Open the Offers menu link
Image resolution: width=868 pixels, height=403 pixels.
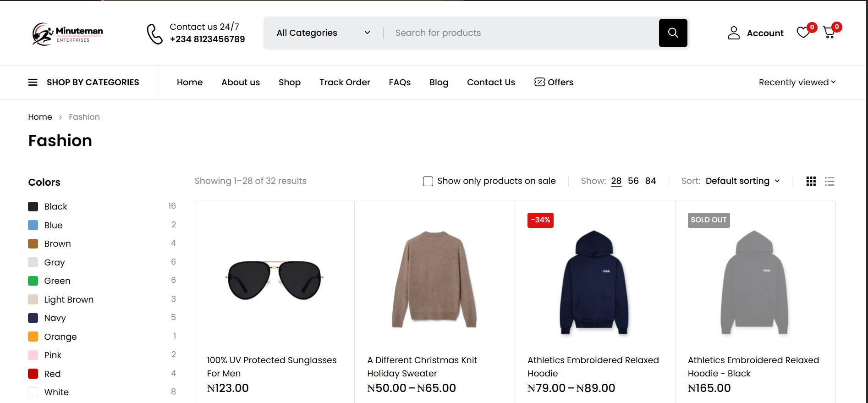560,83
